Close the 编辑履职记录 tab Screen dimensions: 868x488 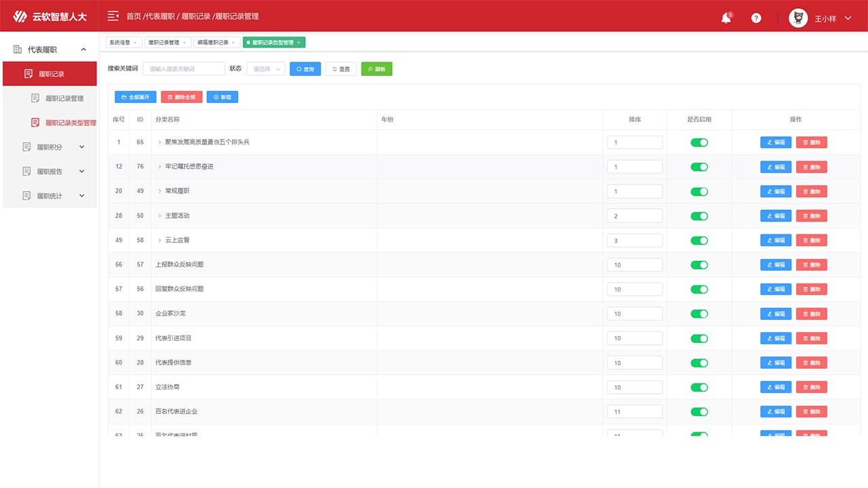[x=233, y=43]
